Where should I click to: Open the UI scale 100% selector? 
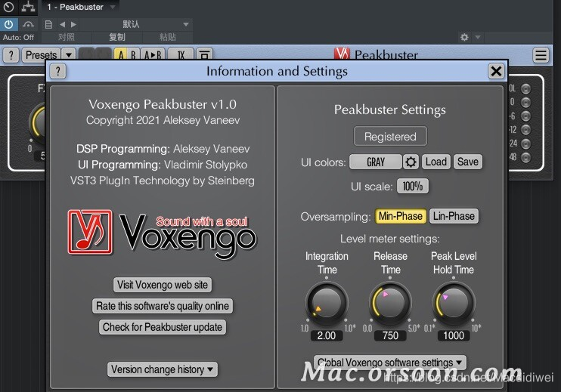(x=413, y=186)
